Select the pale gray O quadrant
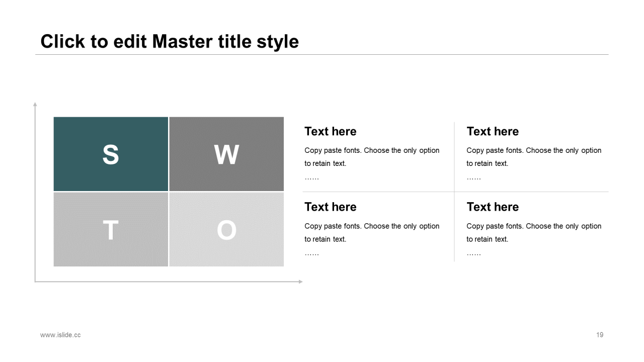The width and height of the screenshot is (644, 362). (226, 229)
